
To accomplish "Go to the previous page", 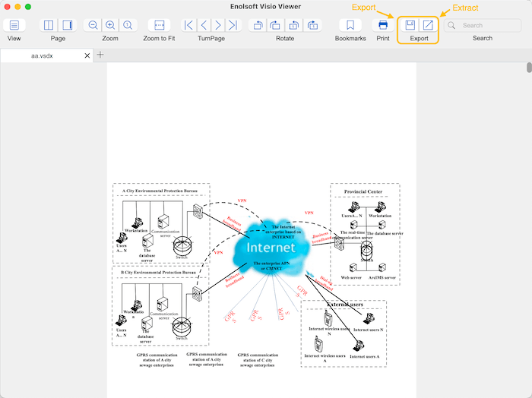I will [203, 26].
